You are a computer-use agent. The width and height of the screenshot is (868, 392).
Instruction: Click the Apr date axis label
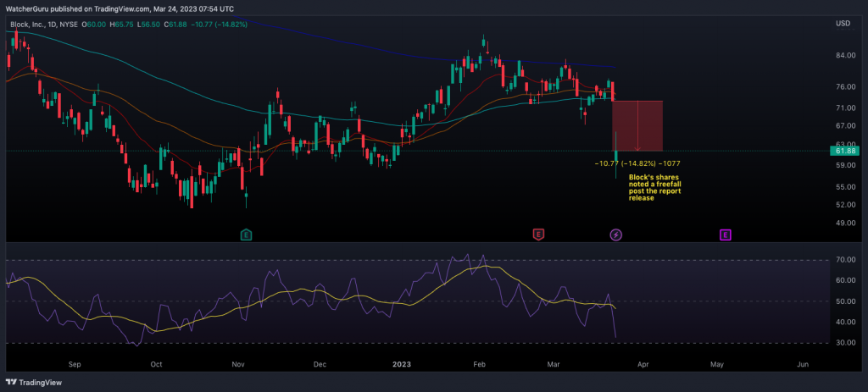tap(643, 365)
